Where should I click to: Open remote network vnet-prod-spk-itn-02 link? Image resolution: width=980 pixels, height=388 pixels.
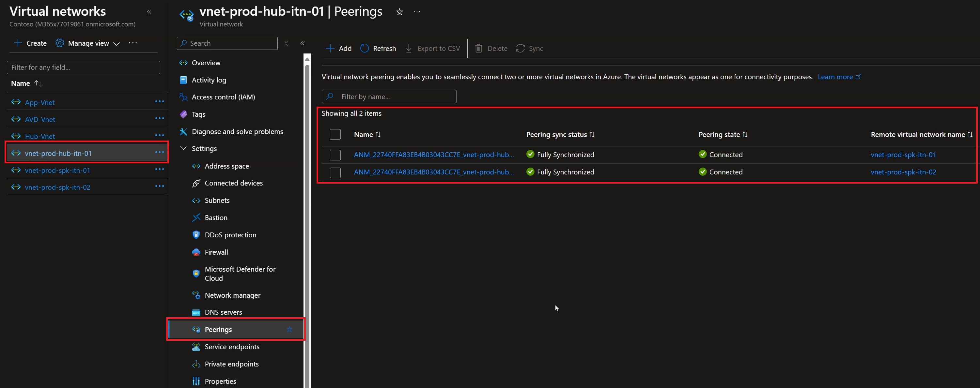pyautogui.click(x=903, y=172)
